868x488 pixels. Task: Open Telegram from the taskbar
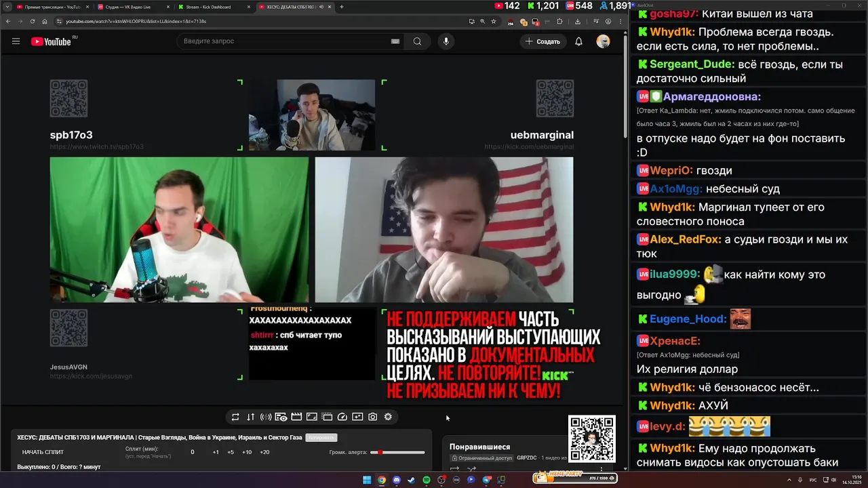pyautogui.click(x=486, y=480)
